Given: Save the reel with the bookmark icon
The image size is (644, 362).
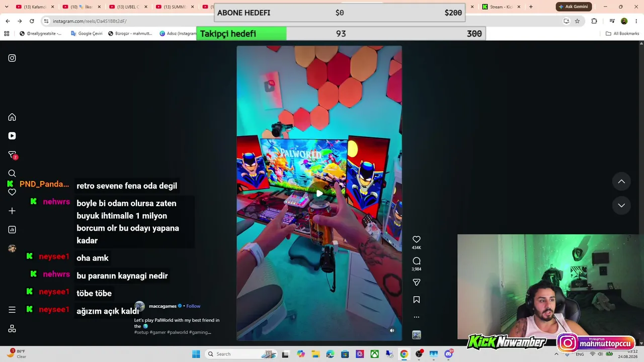Looking at the screenshot, I should click(x=417, y=300).
